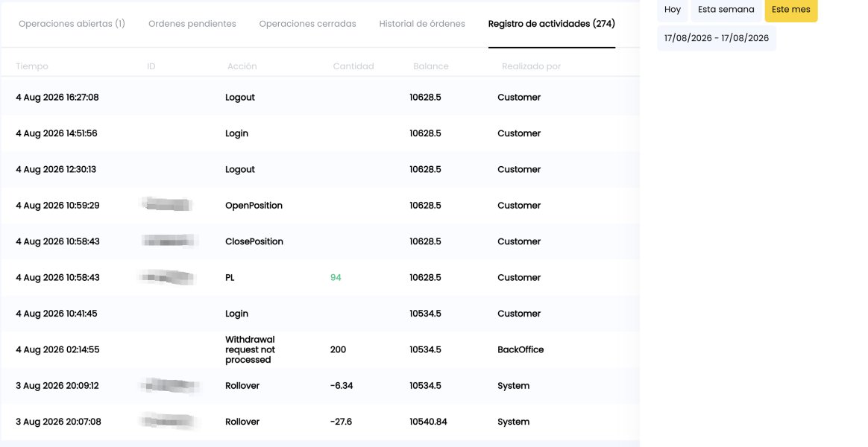Open the 17/08/2026 date range picker

click(717, 38)
